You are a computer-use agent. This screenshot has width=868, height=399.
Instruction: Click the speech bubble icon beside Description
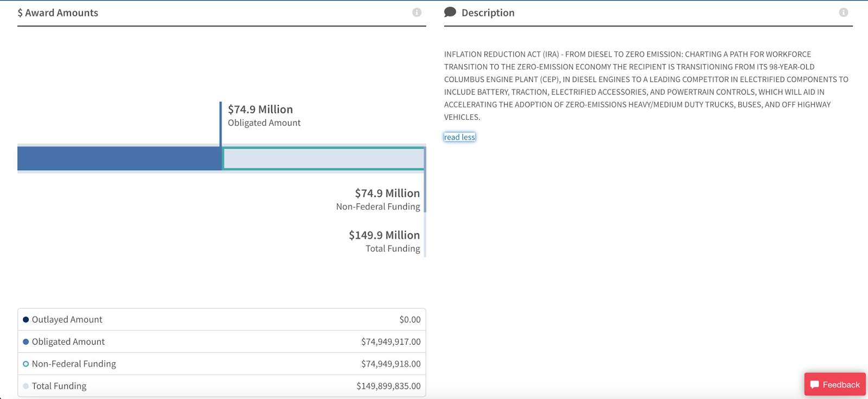point(450,12)
